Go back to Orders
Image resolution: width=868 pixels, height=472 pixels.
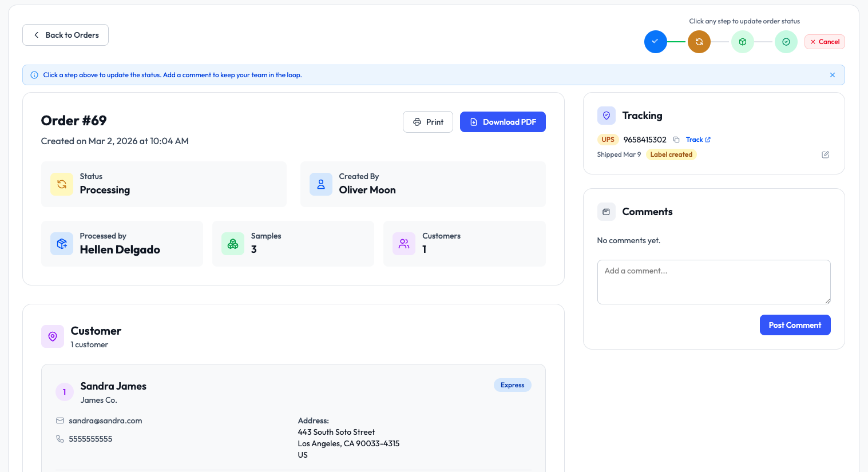pyautogui.click(x=65, y=35)
